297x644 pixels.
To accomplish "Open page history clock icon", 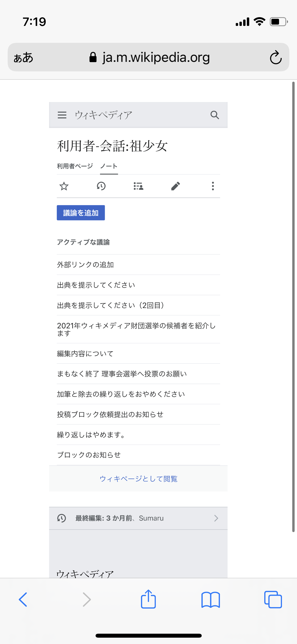I will pos(101,186).
